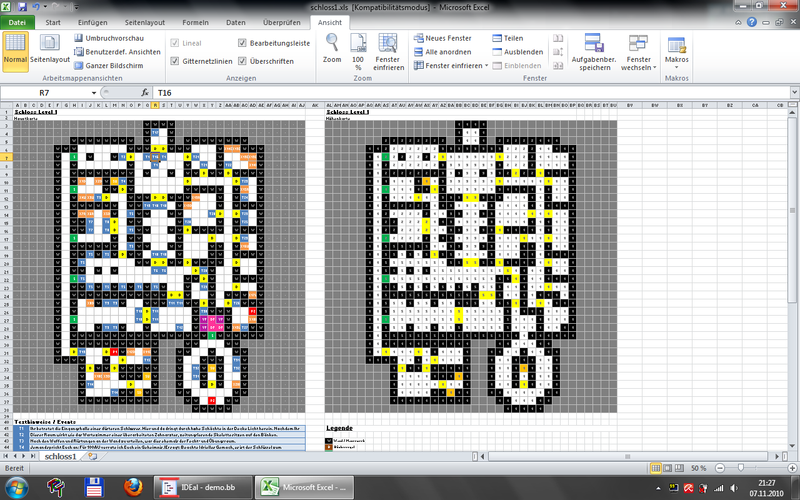Minimize the ribbon with caret icon

coord(738,22)
